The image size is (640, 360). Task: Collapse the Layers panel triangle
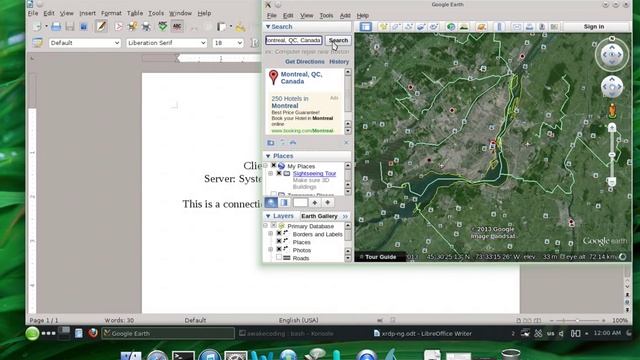pyautogui.click(x=268, y=216)
